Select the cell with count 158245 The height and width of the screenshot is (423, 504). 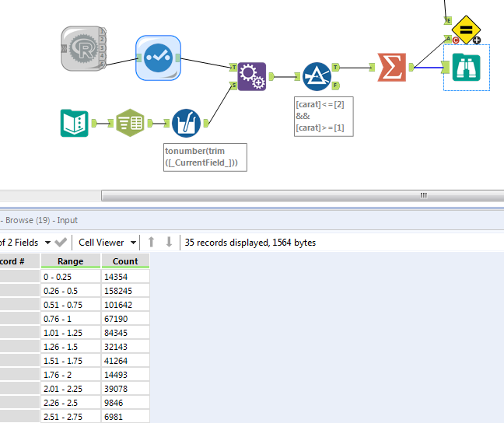(x=125, y=291)
